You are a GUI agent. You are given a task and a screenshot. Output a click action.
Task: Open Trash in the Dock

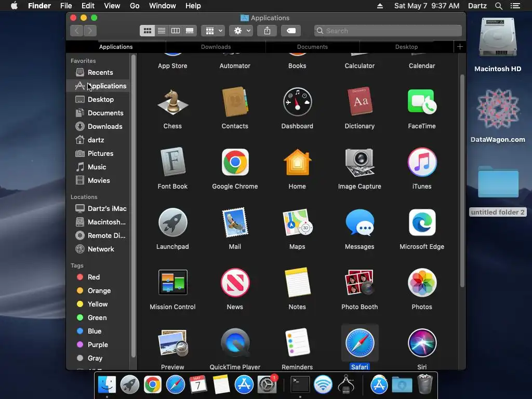click(x=425, y=385)
